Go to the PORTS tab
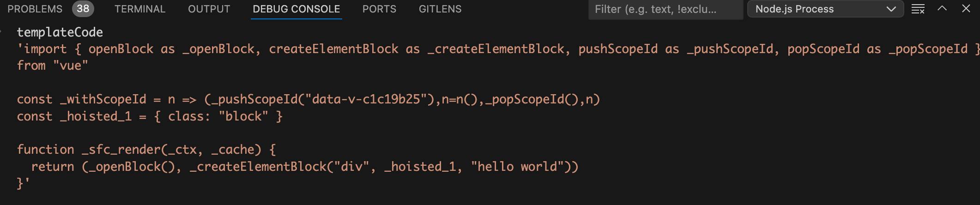Screen dimensions: 980x205 (x=379, y=9)
